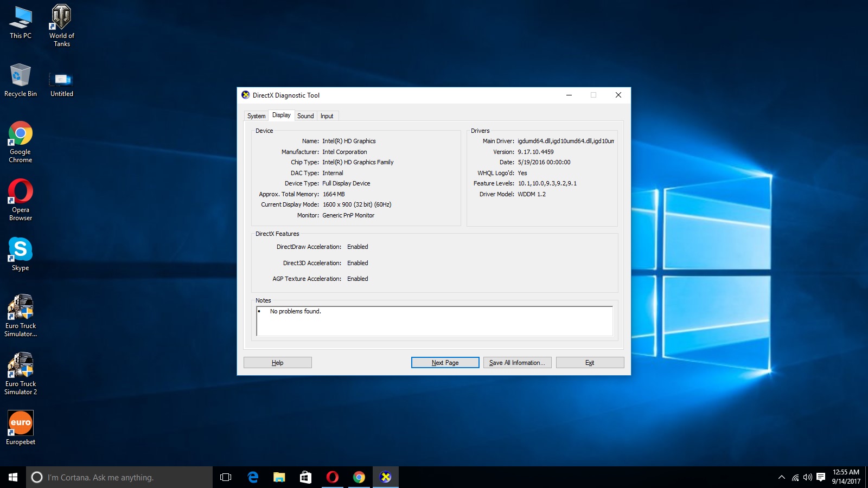Open the Task View button
The width and height of the screenshot is (868, 488).
[226, 477]
